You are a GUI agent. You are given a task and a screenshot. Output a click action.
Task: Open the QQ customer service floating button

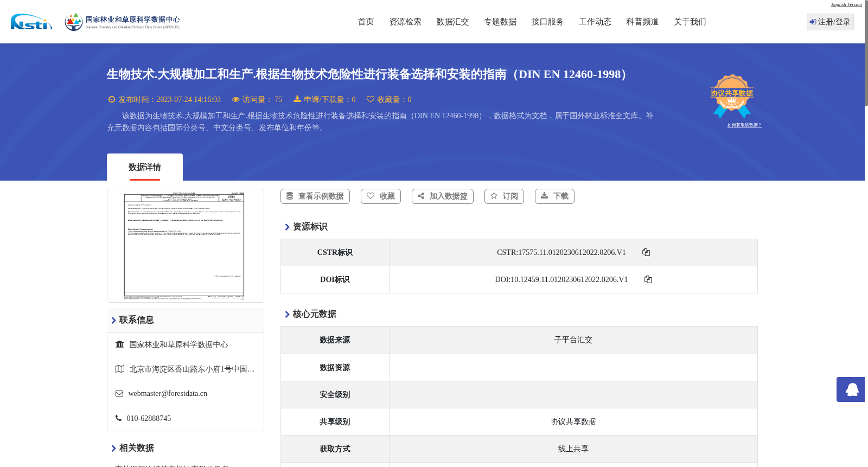[851, 389]
